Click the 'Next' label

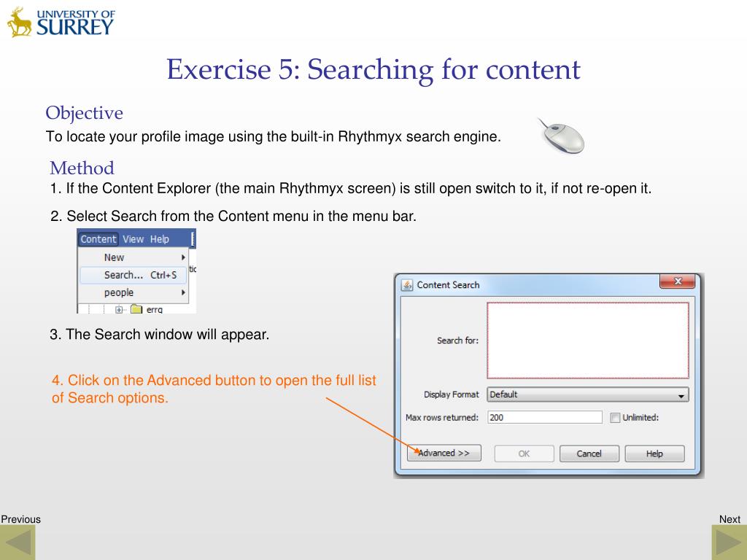(x=729, y=519)
